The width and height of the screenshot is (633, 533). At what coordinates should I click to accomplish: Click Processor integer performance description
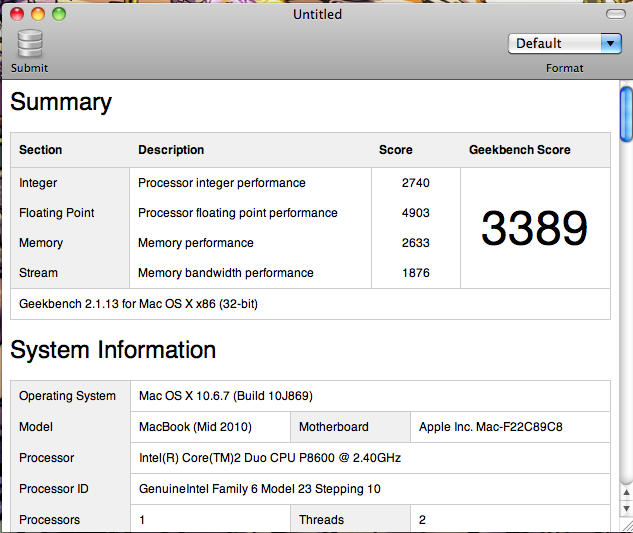pos(222,183)
